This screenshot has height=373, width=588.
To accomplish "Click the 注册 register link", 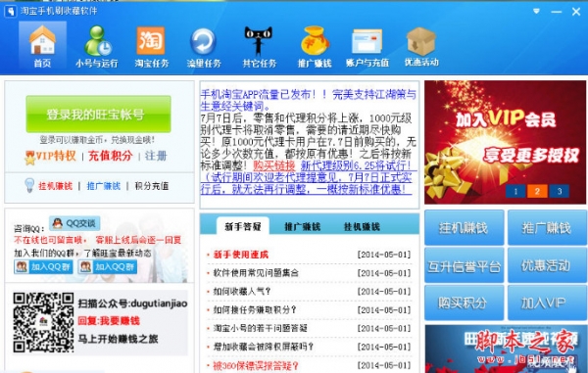I will pyautogui.click(x=156, y=156).
